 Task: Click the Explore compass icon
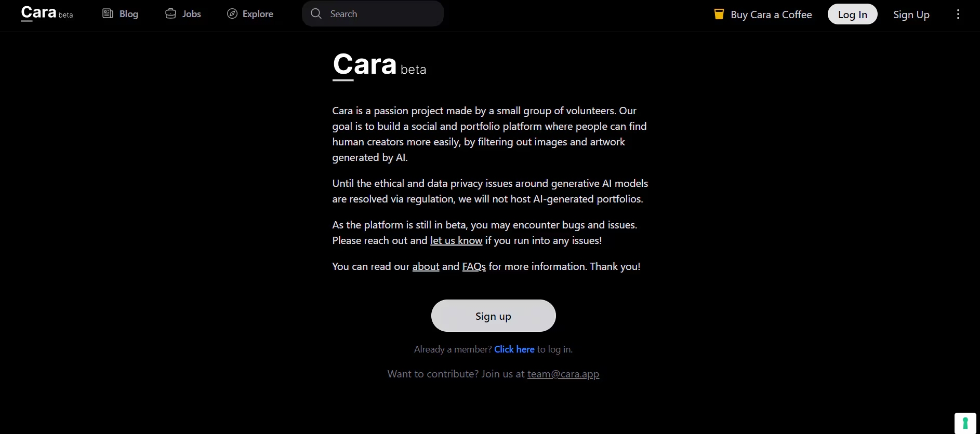tap(232, 13)
